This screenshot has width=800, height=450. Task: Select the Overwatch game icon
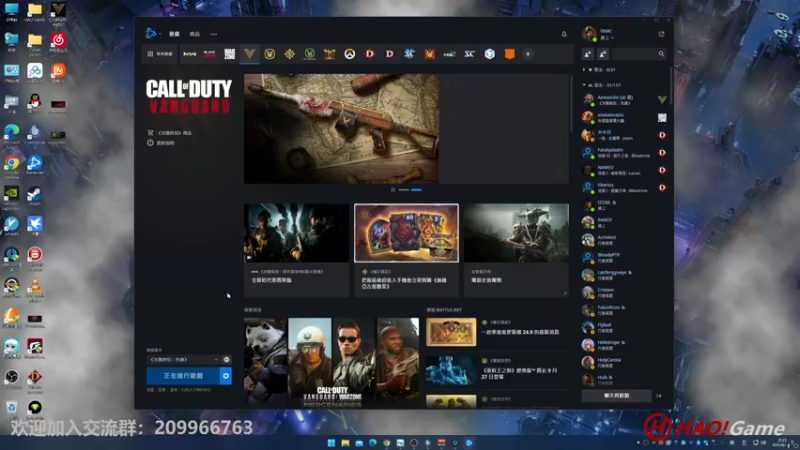click(349, 54)
